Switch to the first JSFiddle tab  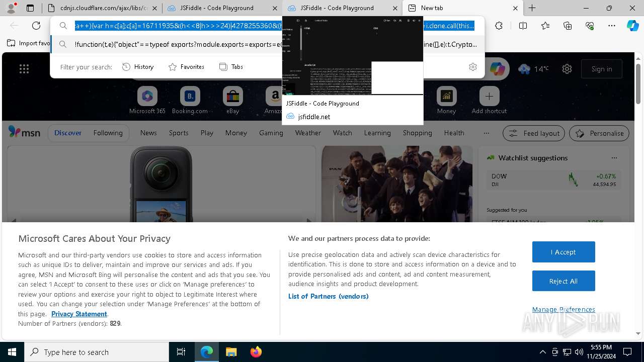221,8
